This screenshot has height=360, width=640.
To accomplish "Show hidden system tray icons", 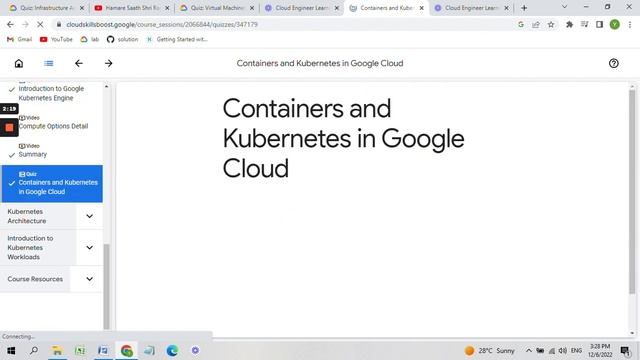I will click(529, 351).
